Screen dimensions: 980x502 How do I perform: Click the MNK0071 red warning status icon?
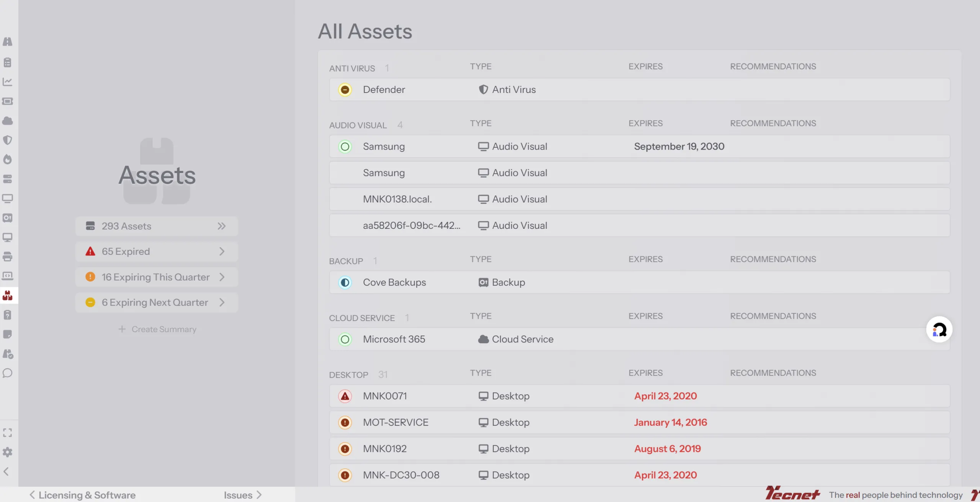coord(345,396)
